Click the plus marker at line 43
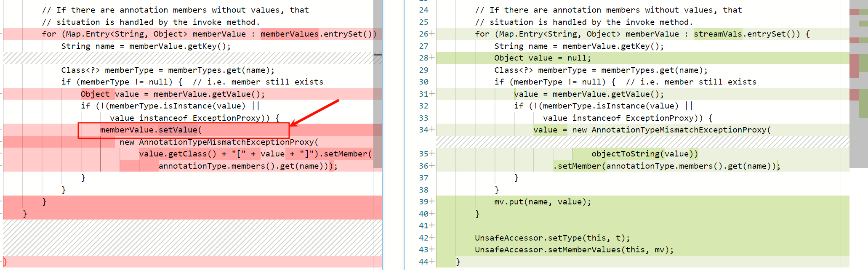The width and height of the screenshot is (868, 270). [432, 249]
